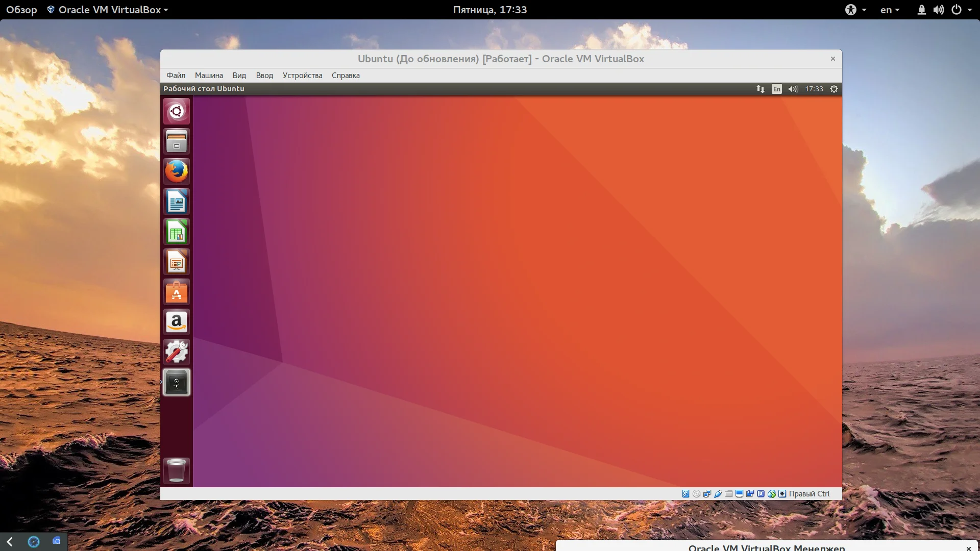Click the hard disk activity status icon
The width and height of the screenshot is (980, 551).
pyautogui.click(x=685, y=494)
